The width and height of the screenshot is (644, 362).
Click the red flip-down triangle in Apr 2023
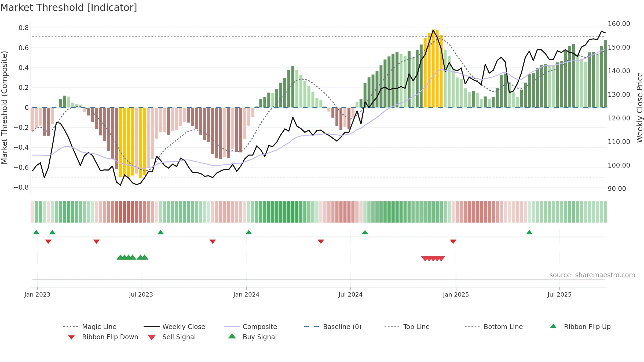[x=96, y=242]
